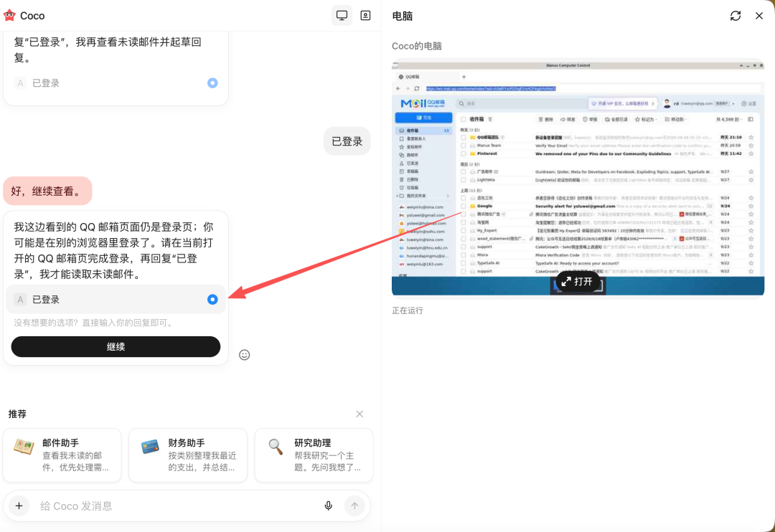Click the 转发 toolbar button in the preview
Screen dimensions: 775x532
pos(568,119)
